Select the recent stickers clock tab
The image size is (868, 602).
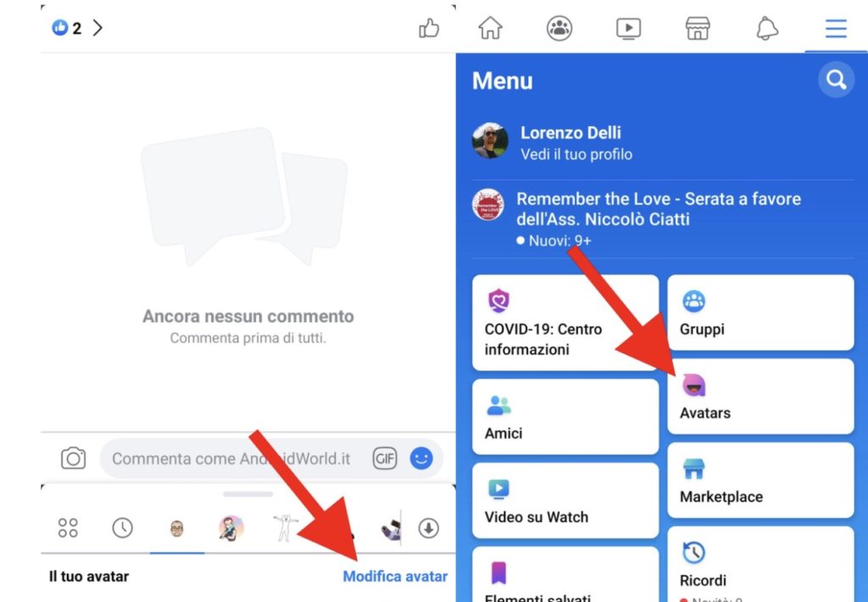122,528
